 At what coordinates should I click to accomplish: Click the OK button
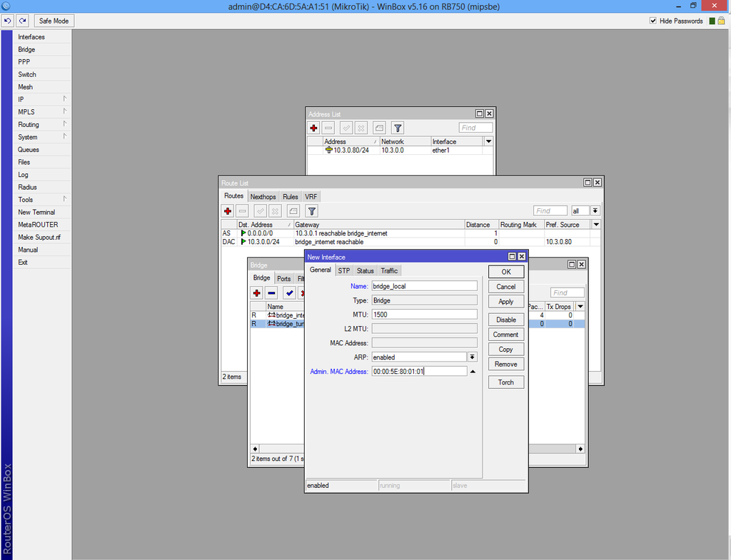click(x=505, y=272)
